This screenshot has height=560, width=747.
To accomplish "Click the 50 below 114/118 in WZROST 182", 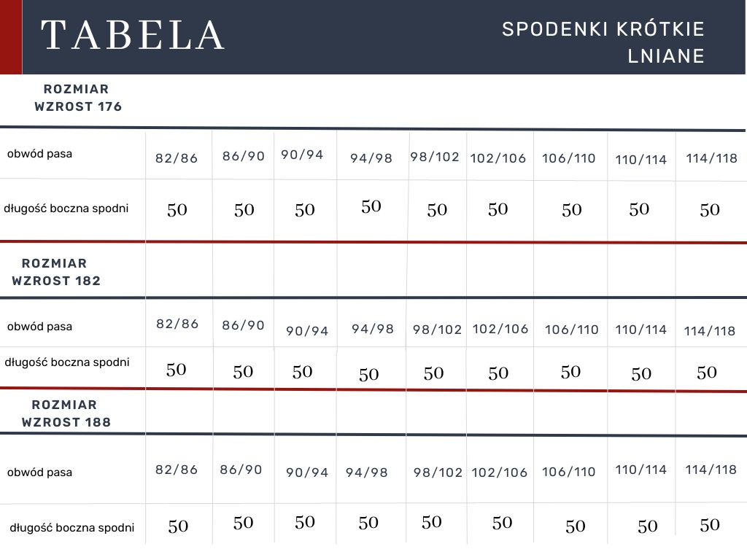I will tap(707, 373).
